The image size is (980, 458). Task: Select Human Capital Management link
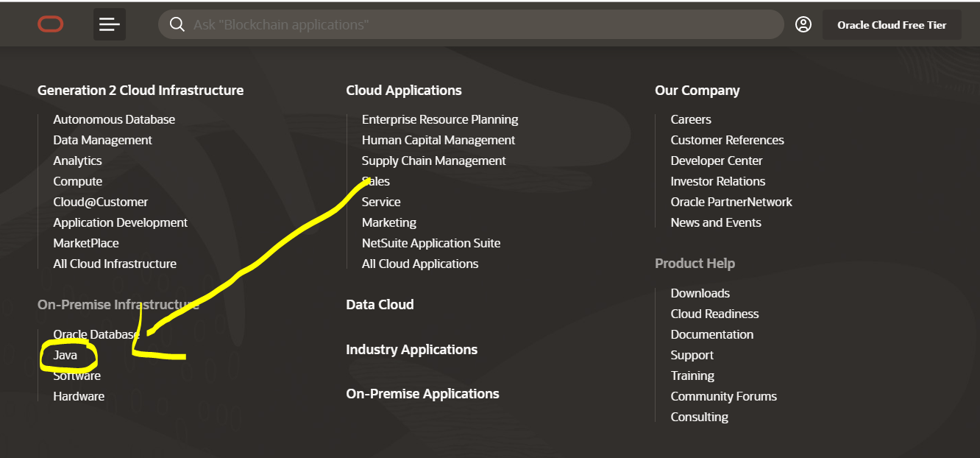coord(438,140)
